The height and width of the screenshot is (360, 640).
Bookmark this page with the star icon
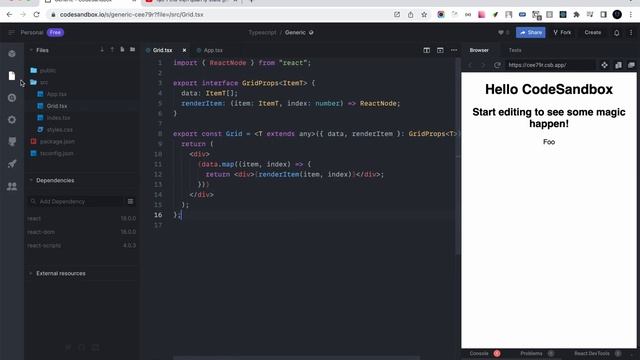424,15
